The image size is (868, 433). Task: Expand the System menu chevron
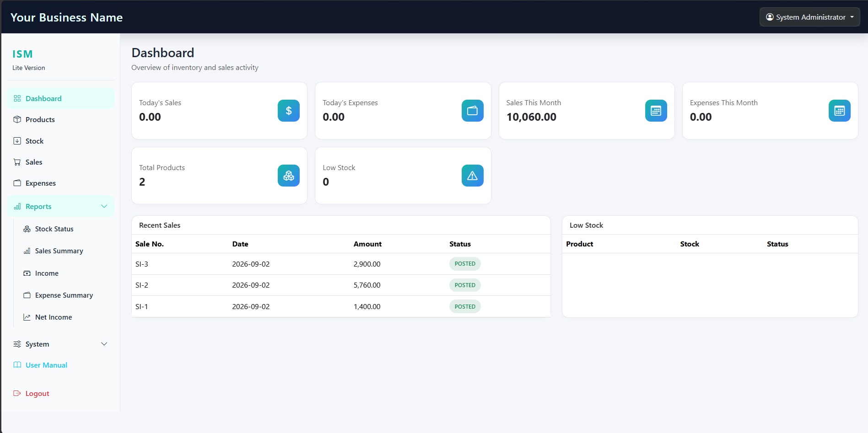(104, 344)
